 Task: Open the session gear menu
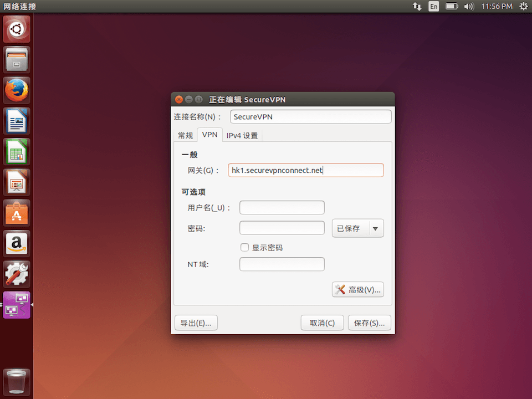pos(523,6)
